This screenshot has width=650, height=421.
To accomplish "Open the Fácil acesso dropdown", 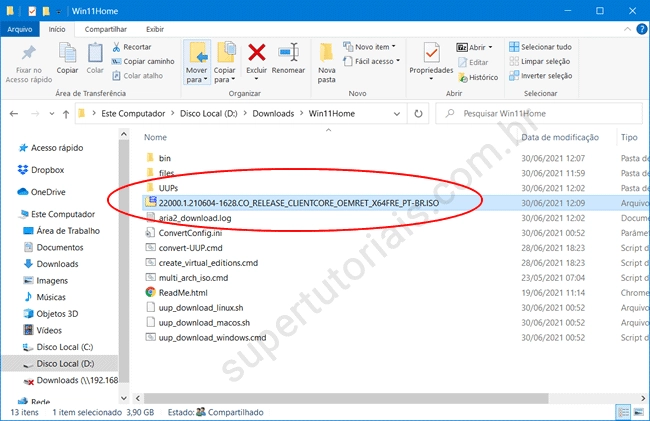I will 372,61.
